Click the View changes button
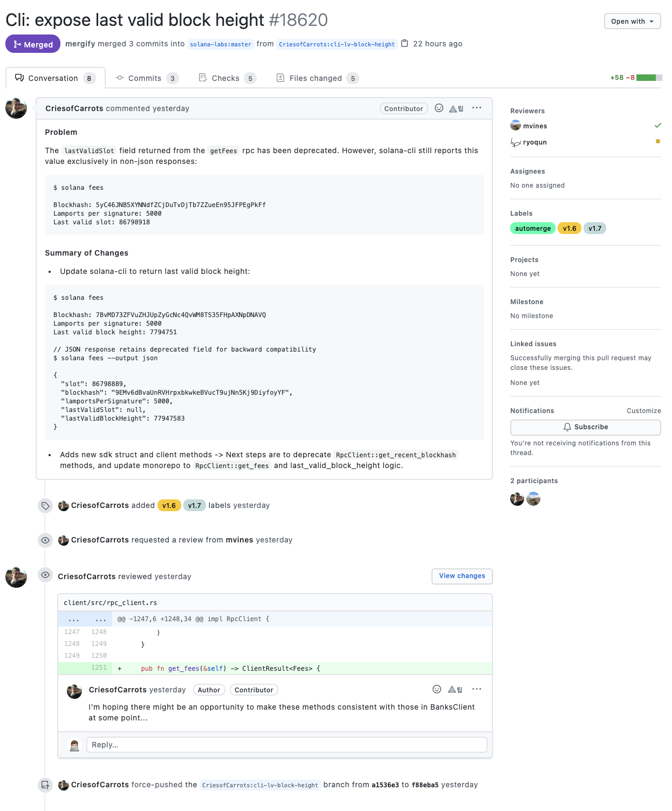 pyautogui.click(x=462, y=576)
